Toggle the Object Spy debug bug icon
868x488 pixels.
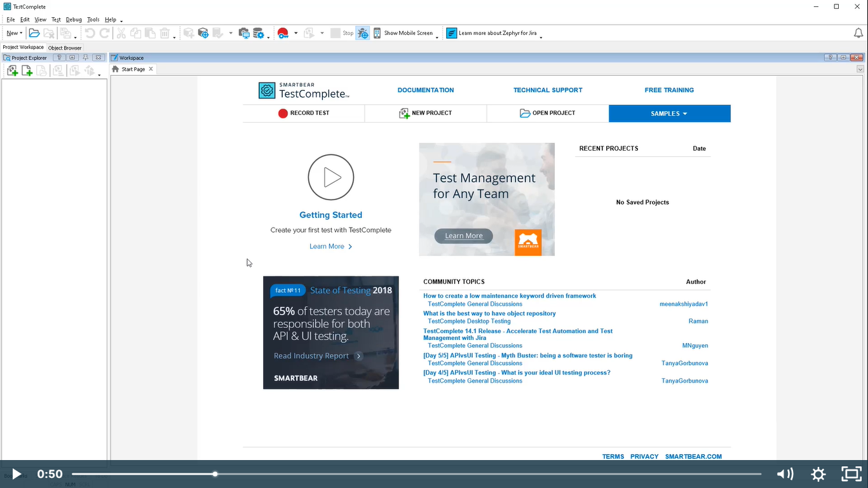(362, 33)
